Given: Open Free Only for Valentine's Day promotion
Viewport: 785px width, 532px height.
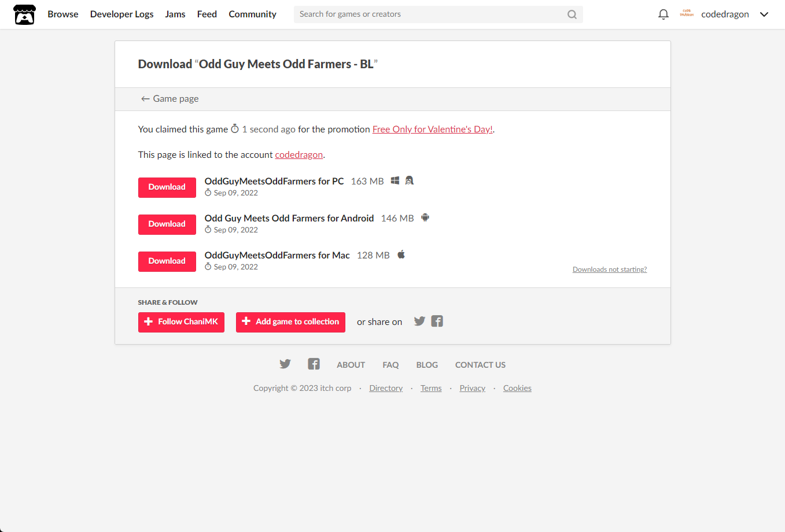Looking at the screenshot, I should (x=433, y=130).
